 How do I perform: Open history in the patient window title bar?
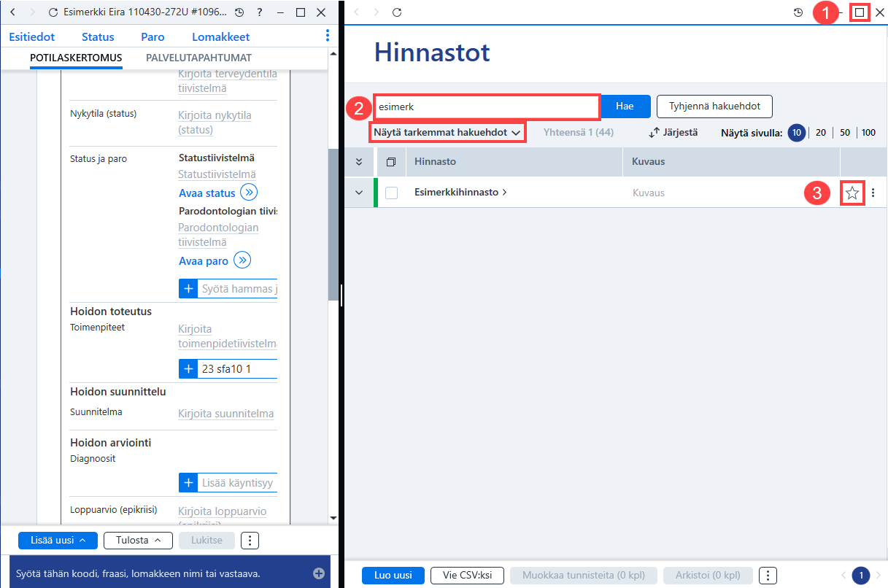point(239,13)
